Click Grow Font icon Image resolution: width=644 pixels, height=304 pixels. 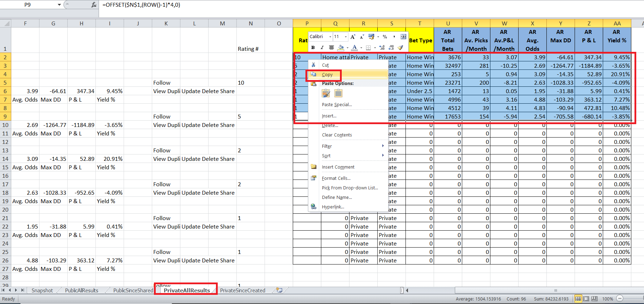pos(353,37)
